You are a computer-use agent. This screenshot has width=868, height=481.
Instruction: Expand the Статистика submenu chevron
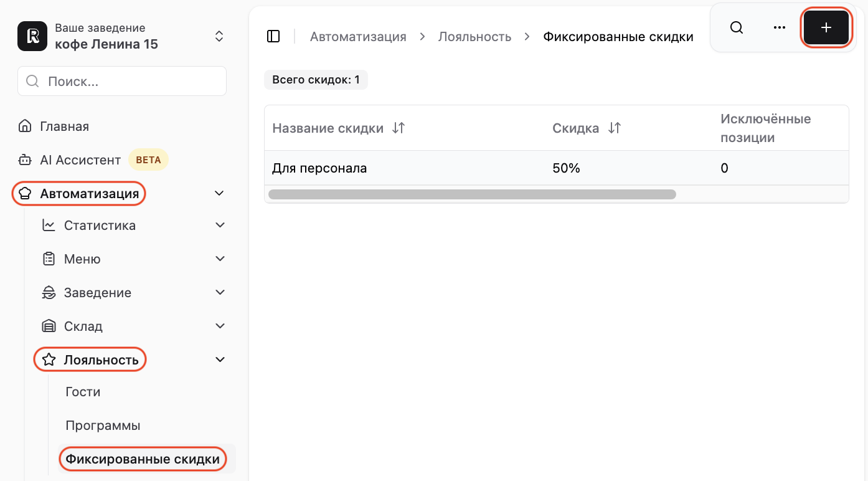pos(220,225)
